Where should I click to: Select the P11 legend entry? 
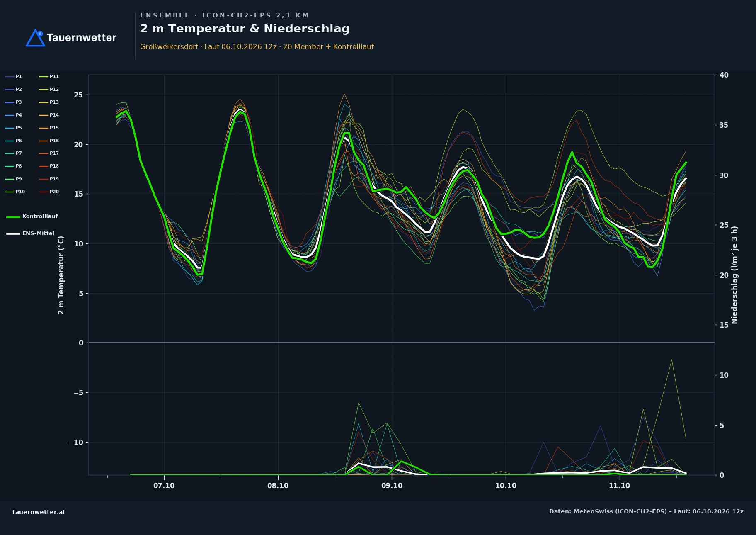[49, 76]
